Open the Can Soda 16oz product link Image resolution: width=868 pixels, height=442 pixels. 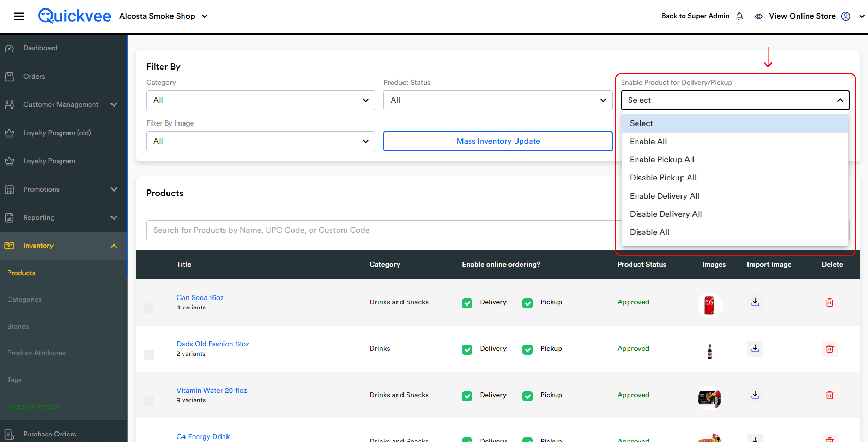pos(200,298)
